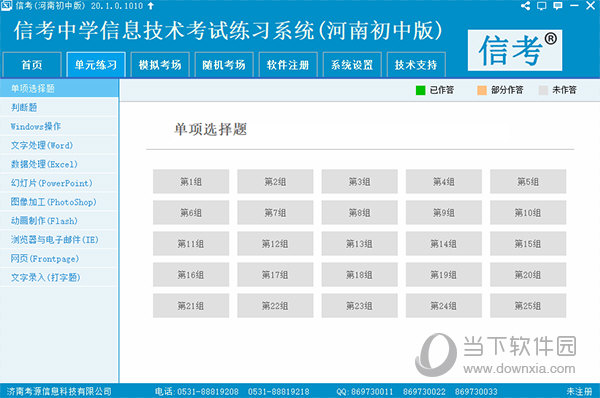Click QQ number 869730022
The image size is (600, 398).
point(424,391)
